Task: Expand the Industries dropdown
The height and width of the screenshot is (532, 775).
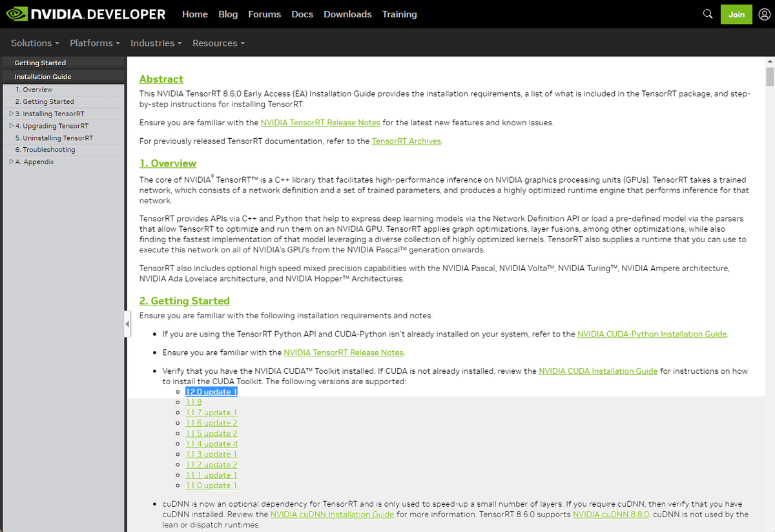Action: pyautogui.click(x=156, y=43)
